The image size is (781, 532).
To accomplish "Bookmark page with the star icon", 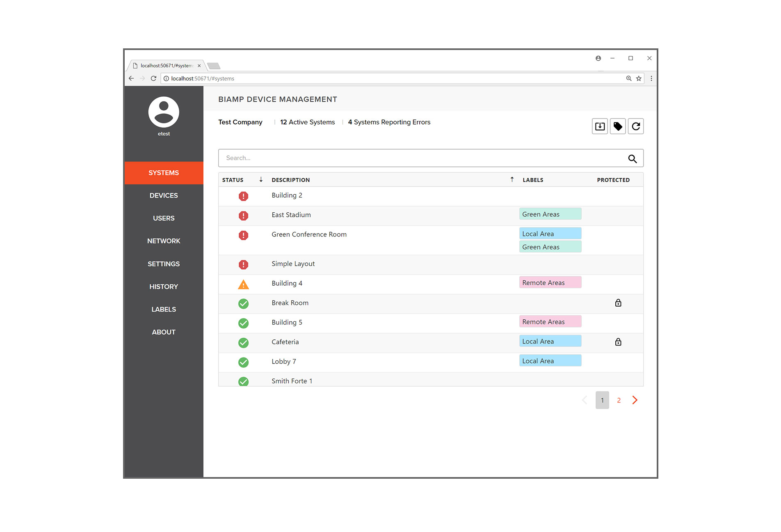I will tap(639, 79).
